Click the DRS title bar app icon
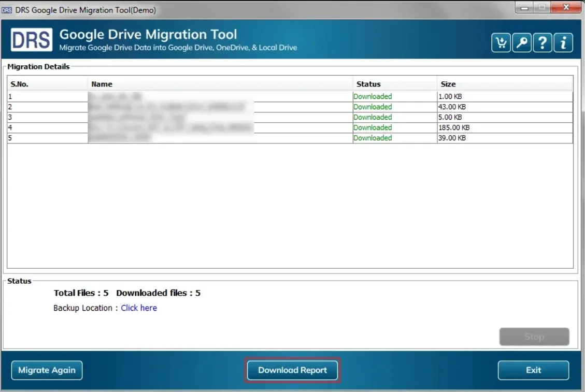The height and width of the screenshot is (392, 585). [x=7, y=10]
